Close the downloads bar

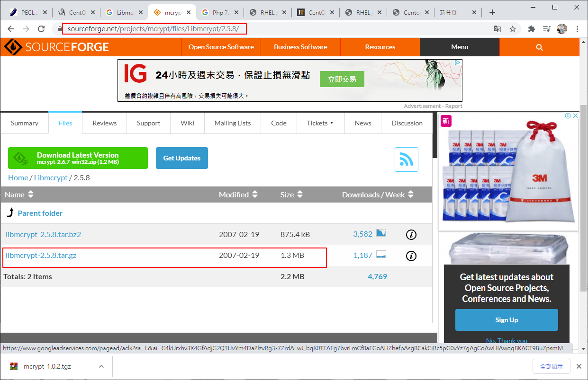click(579, 366)
